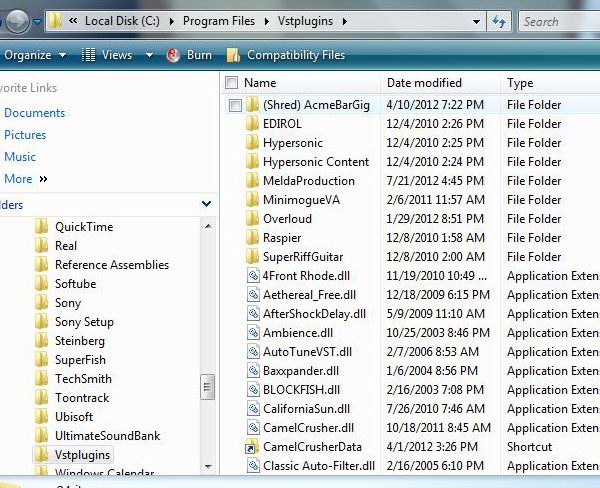The width and height of the screenshot is (600, 488).
Task: Click the Ubisoft folder icon in tree
Action: [x=42, y=416]
